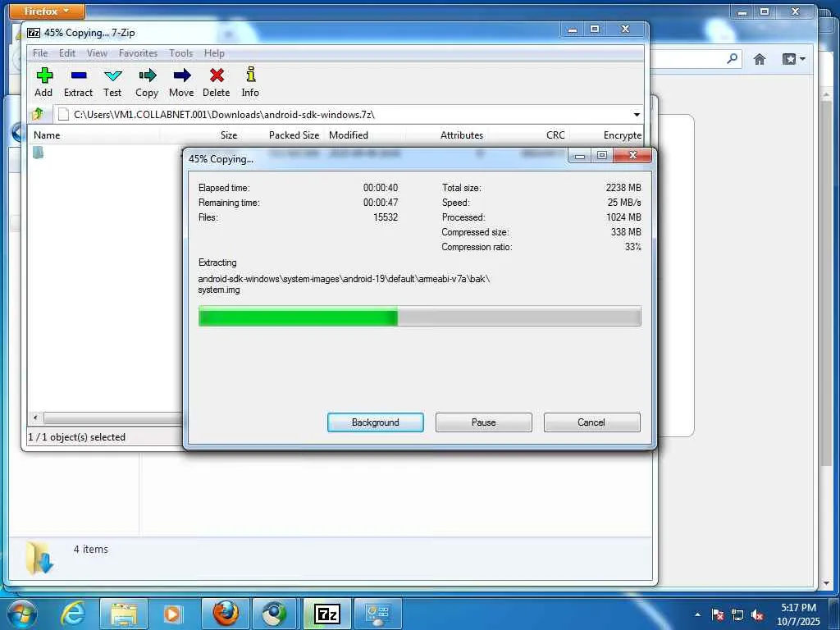The width and height of the screenshot is (840, 630).
Task: Open Windows Media Player taskbar icon
Action: (x=172, y=614)
